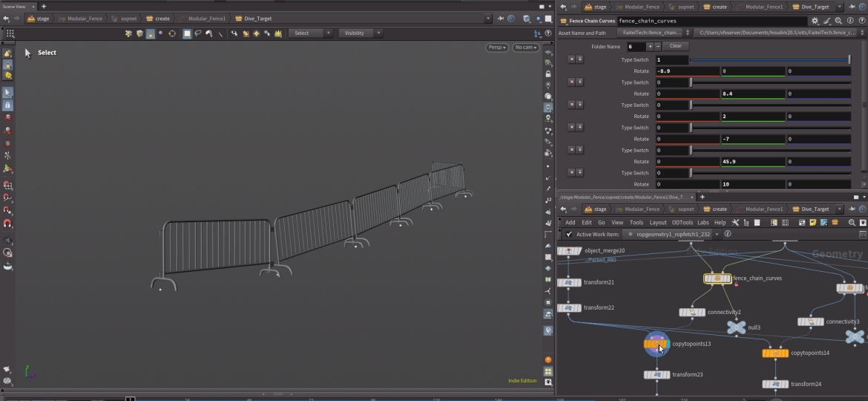Image resolution: width=868 pixels, height=401 pixels.
Task: Click the parameter search magnifier icon
Action: click(838, 21)
